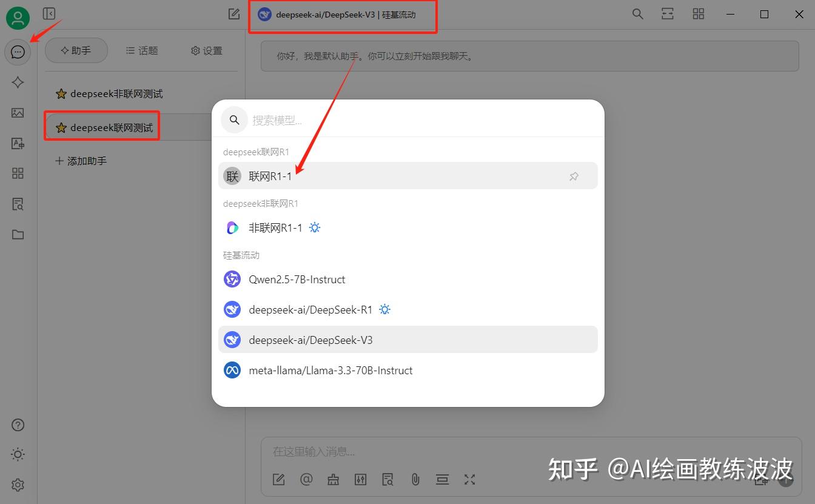Open the DeepSeek-V3 model selector in header
The width and height of the screenshot is (815, 504).
point(337,15)
